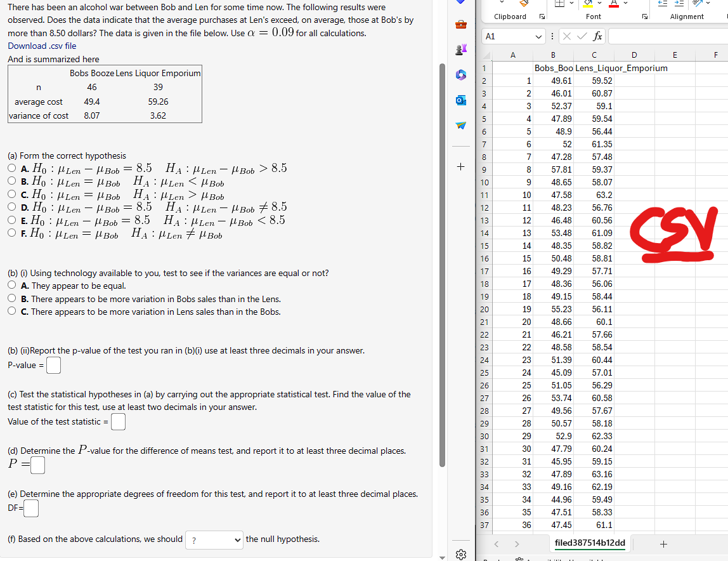This screenshot has height=561, width=728.
Task: Select column D header in Excel
Action: click(634, 55)
